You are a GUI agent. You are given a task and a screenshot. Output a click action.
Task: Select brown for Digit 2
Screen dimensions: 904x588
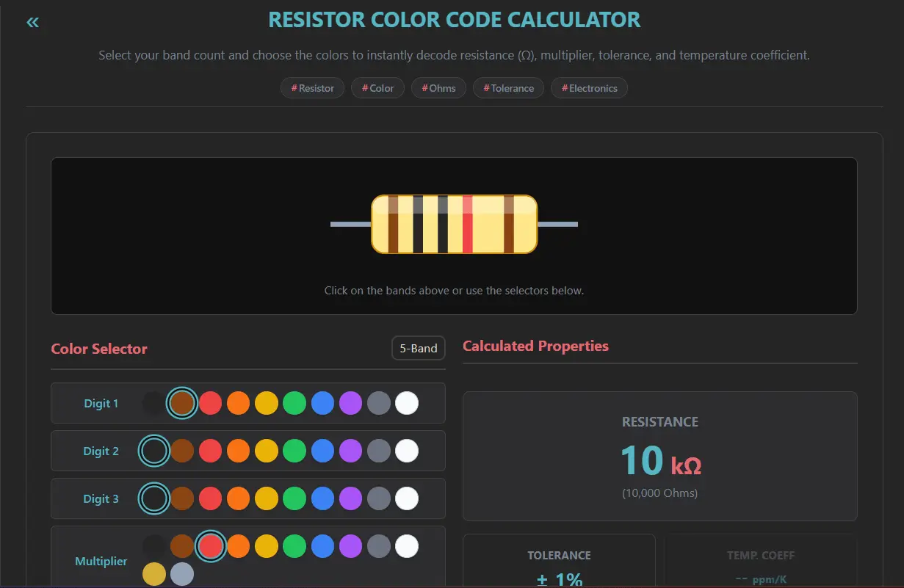pyautogui.click(x=182, y=451)
